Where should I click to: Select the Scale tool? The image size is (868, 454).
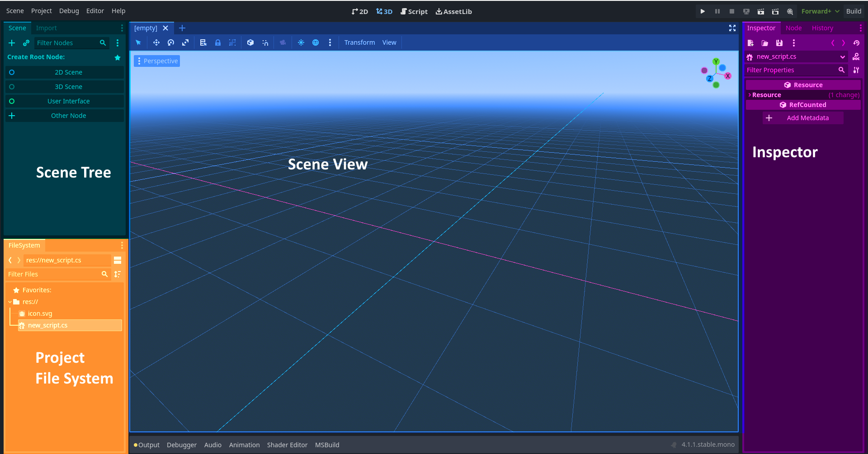[x=185, y=42]
